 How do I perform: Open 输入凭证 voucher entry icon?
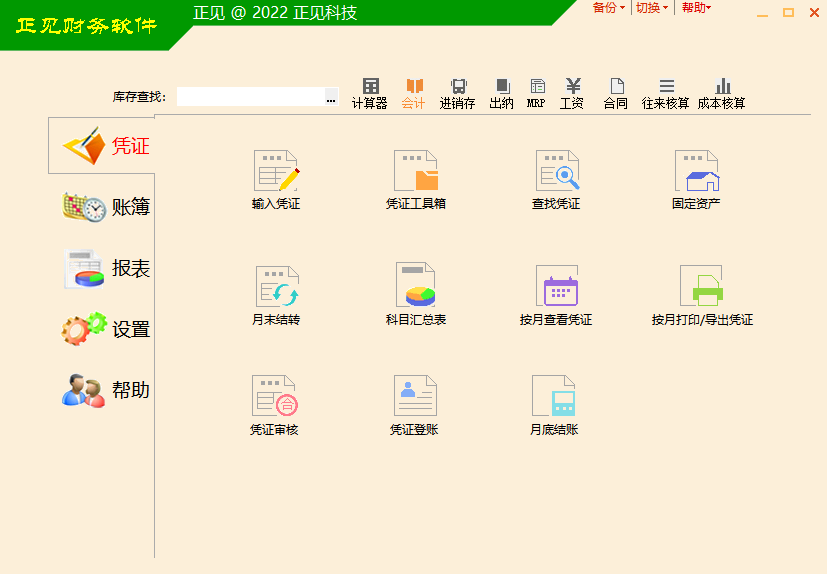(x=276, y=172)
